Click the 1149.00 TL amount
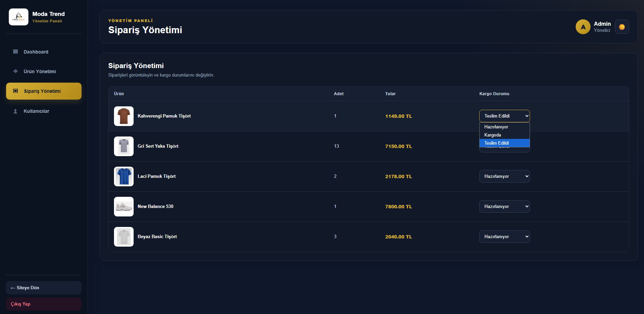 coord(398,116)
